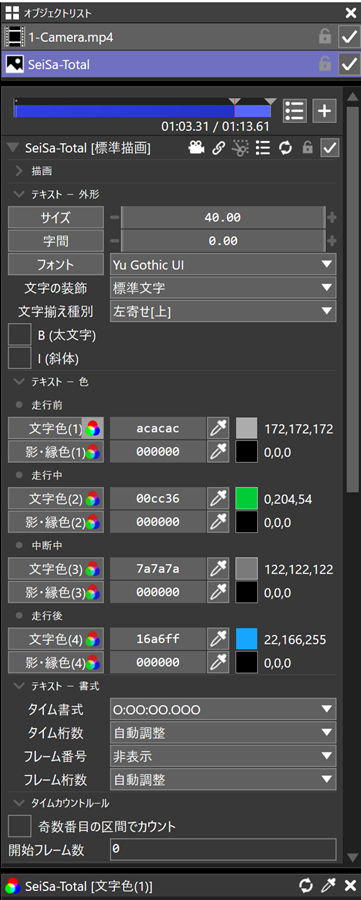Viewport: 361px width, 900px height.
Task: Close the bottom 文字色(1) color panel
Action: [x=351, y=886]
